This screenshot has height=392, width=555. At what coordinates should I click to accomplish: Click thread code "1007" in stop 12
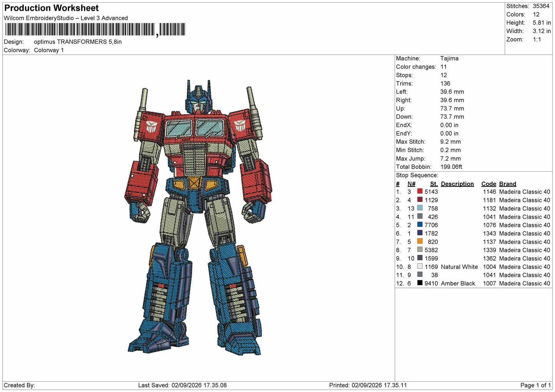[x=490, y=283]
